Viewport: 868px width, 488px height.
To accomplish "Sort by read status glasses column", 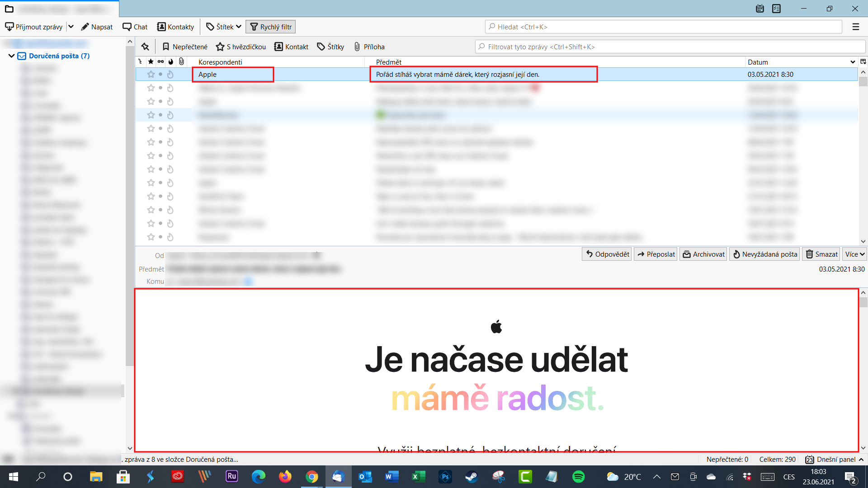I will [160, 62].
